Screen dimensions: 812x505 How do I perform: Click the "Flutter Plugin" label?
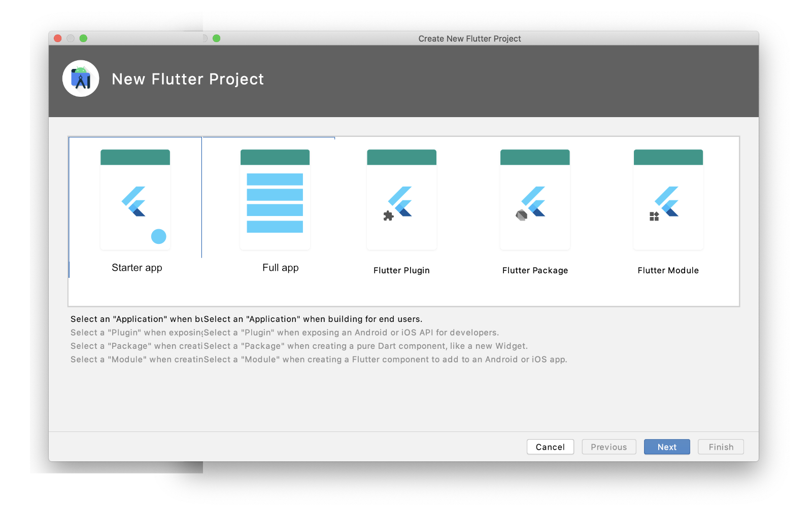click(401, 270)
